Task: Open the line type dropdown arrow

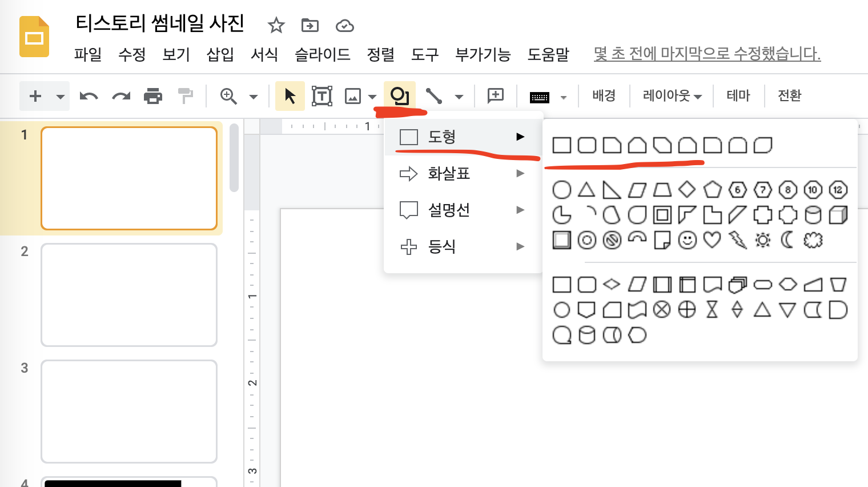Action: (459, 97)
